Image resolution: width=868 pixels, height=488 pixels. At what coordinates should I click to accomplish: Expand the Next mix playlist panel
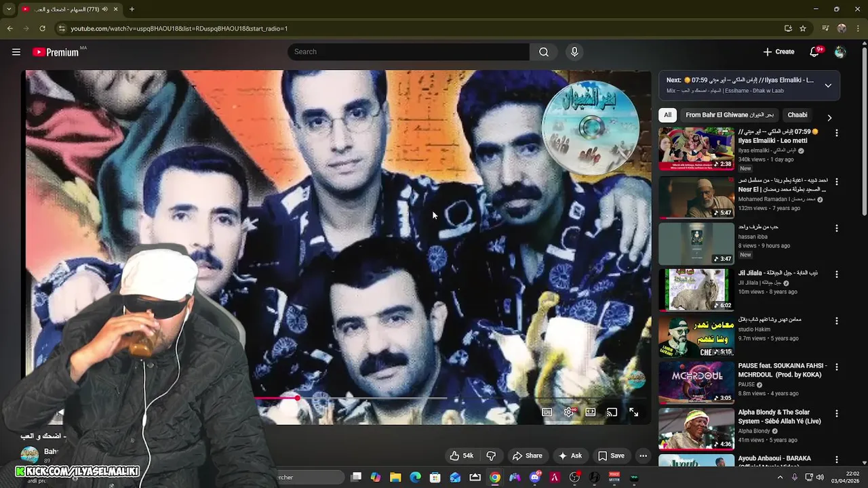pyautogui.click(x=828, y=85)
